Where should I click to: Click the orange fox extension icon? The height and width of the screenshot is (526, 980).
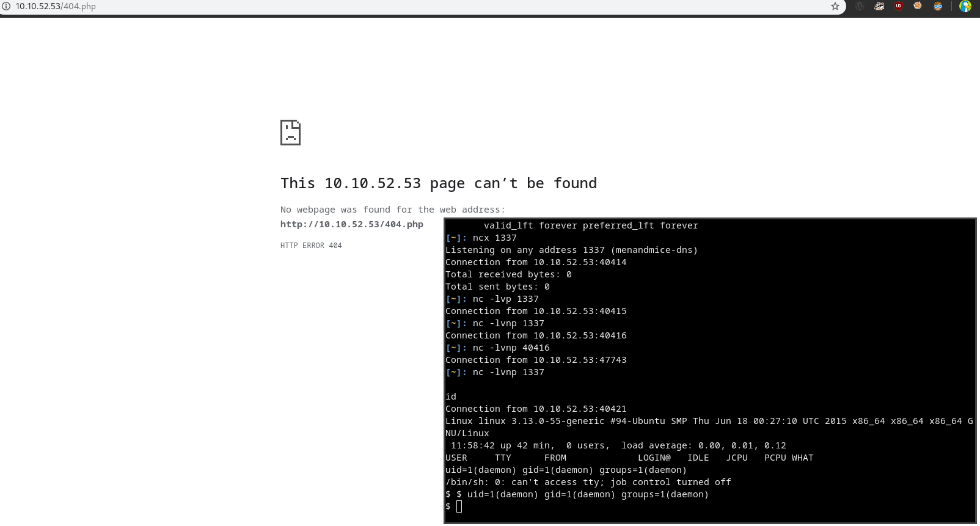pos(918,6)
